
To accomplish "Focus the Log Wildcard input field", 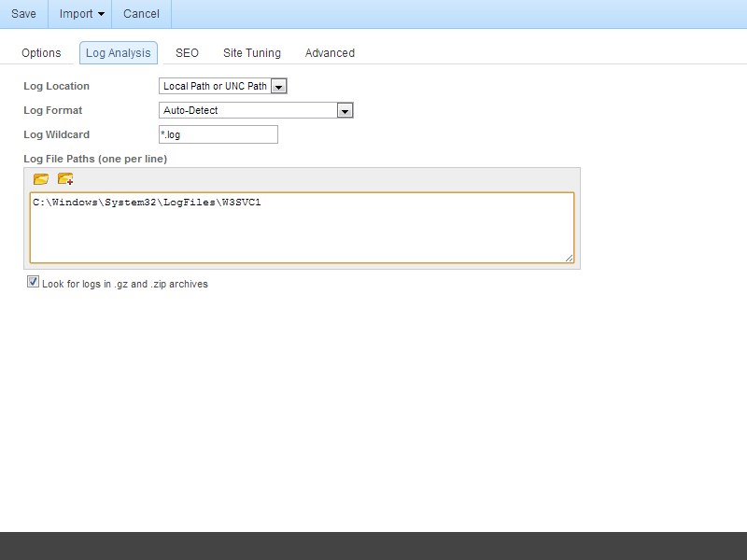I will click(x=218, y=135).
